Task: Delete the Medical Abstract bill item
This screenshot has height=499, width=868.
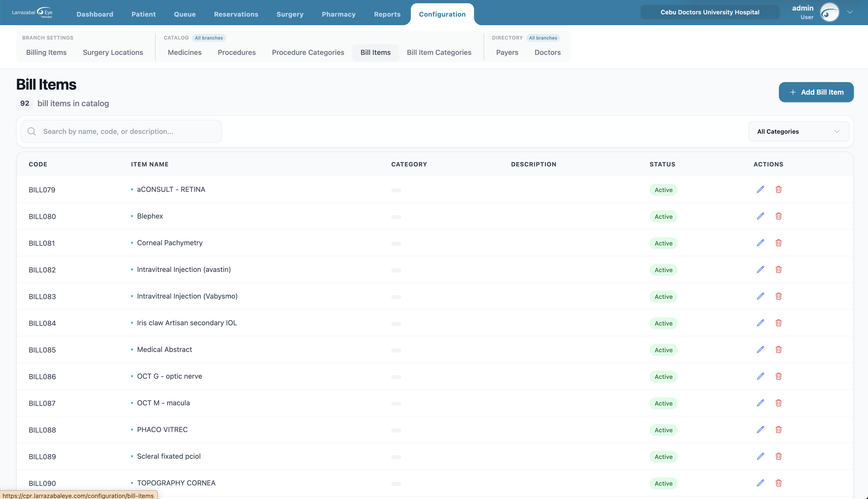Action: click(779, 350)
